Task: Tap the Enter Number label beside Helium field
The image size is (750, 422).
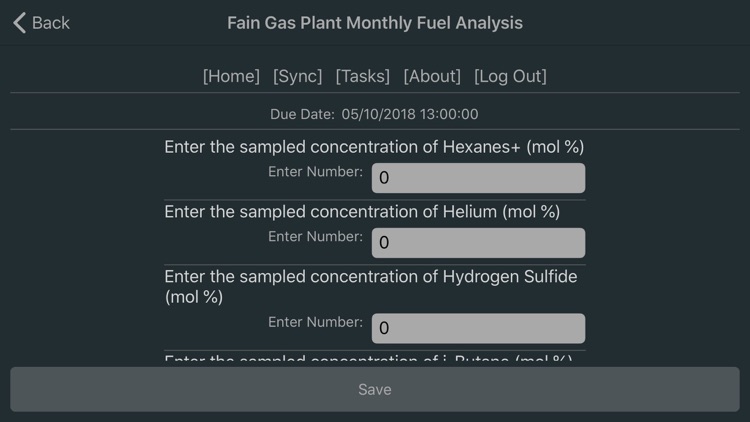Action: click(315, 237)
